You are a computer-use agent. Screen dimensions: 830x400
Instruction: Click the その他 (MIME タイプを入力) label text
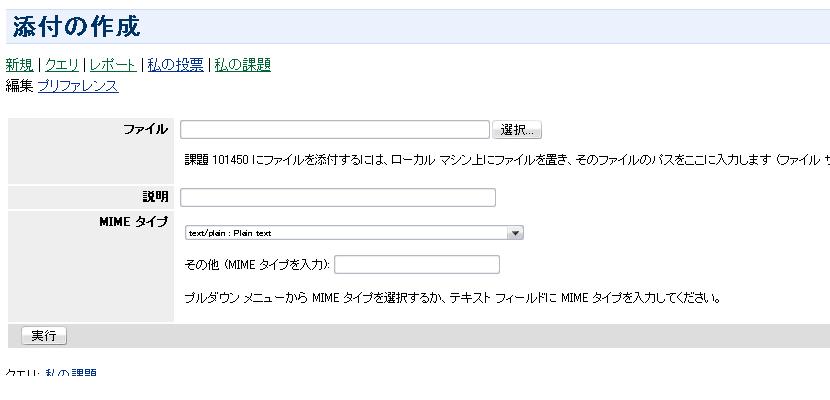258,265
